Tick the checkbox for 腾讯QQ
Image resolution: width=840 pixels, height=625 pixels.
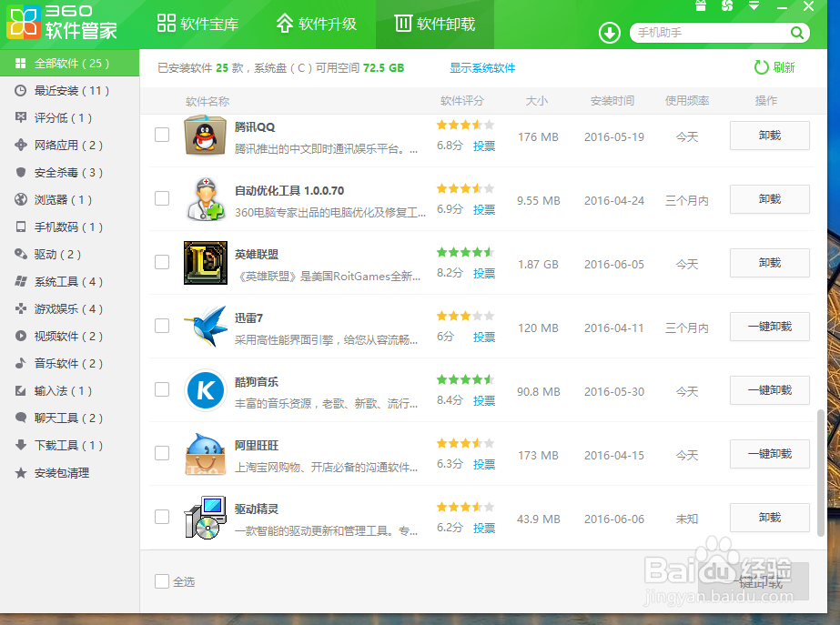click(162, 135)
